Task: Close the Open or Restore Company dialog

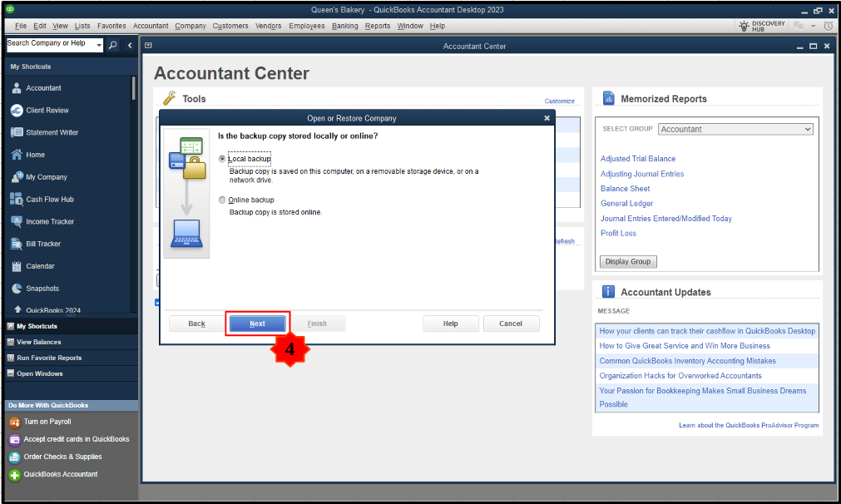Action: [547, 118]
